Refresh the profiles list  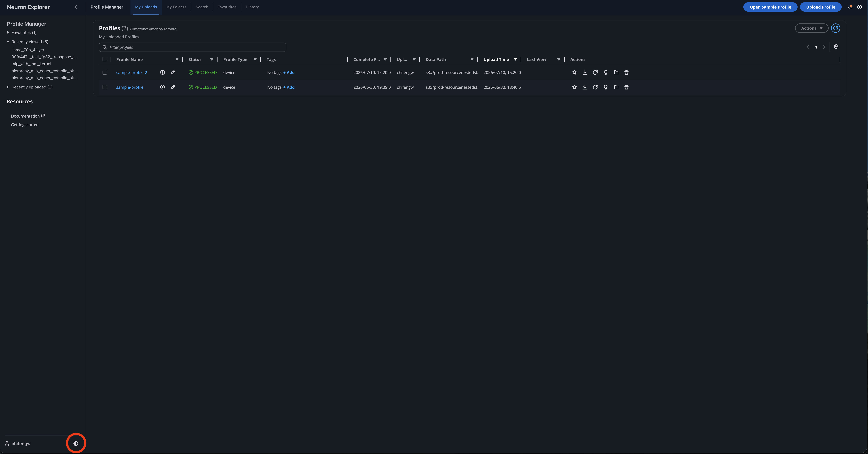click(835, 28)
